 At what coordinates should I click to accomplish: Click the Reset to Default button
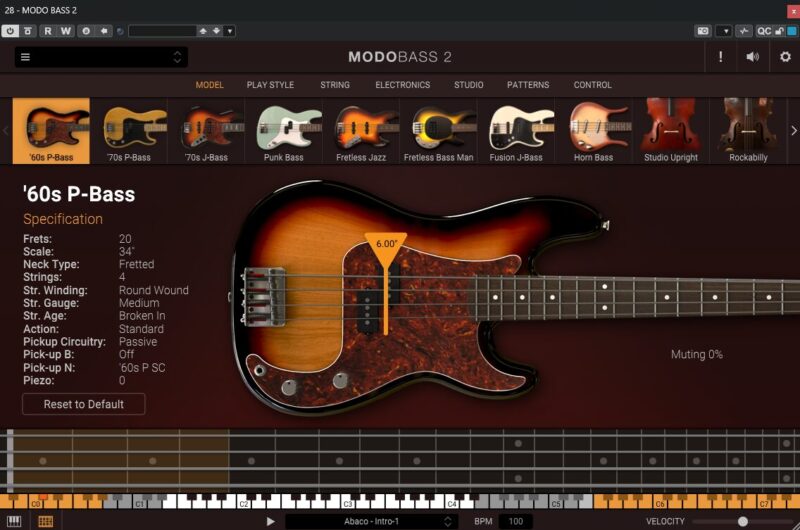pyautogui.click(x=84, y=404)
